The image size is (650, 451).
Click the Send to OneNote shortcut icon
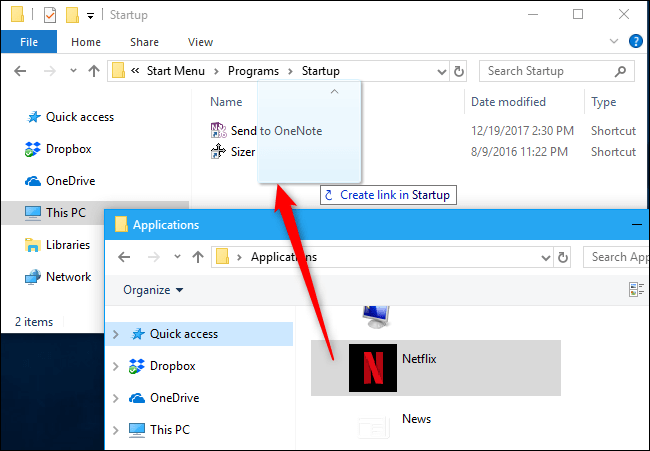tap(218, 131)
